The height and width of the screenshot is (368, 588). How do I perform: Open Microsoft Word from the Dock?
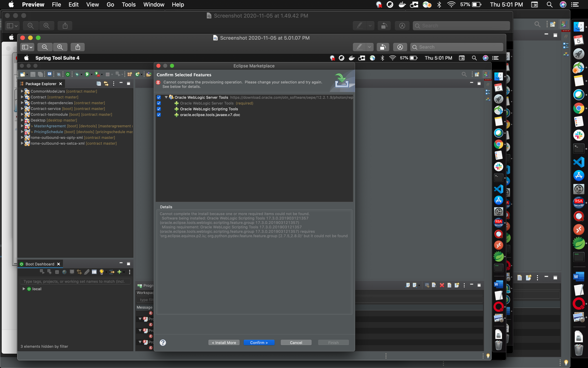pyautogui.click(x=579, y=277)
